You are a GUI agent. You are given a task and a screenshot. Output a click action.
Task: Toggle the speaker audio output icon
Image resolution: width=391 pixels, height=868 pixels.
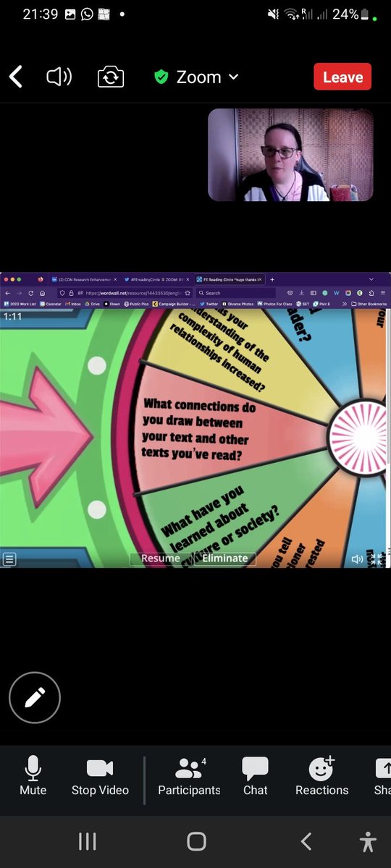59,77
